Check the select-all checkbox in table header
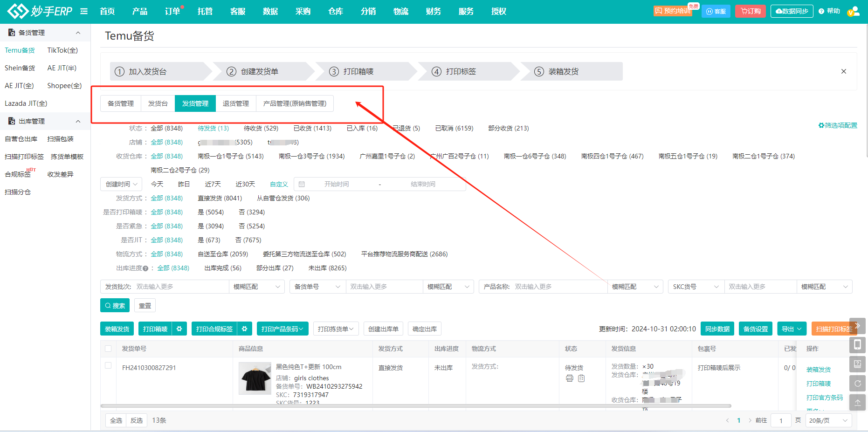 [108, 349]
